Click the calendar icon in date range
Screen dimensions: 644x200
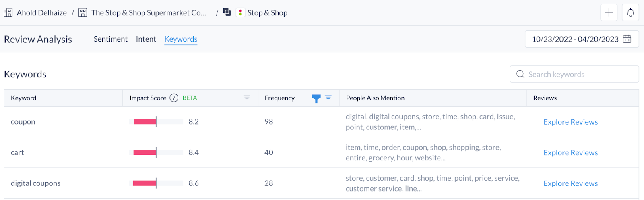click(x=627, y=39)
